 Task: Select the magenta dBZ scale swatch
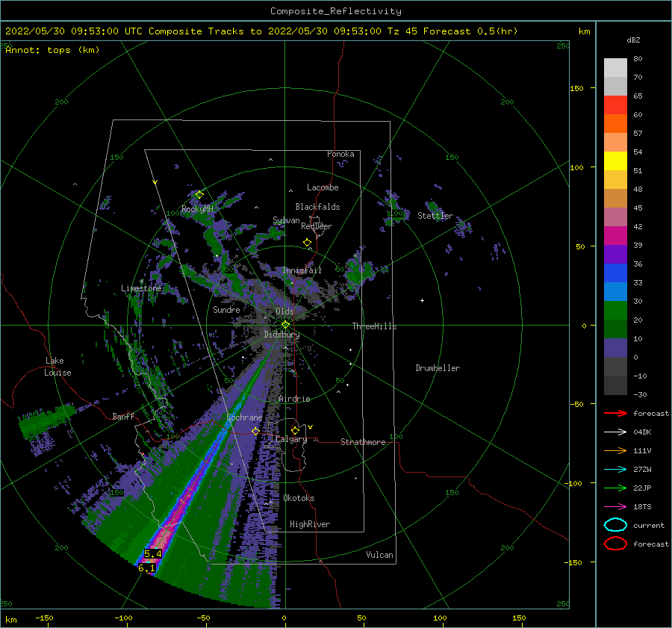point(615,236)
